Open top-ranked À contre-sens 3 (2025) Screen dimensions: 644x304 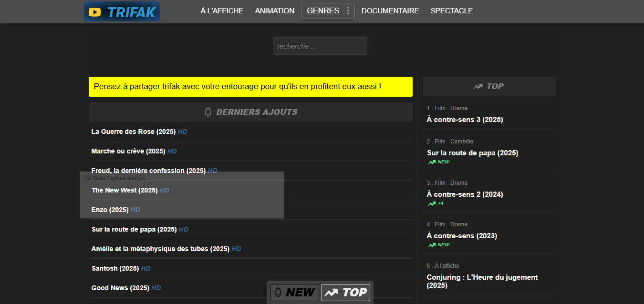pos(465,120)
